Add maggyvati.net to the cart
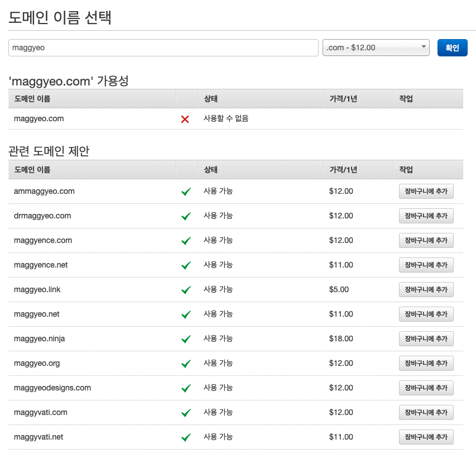The width and height of the screenshot is (476, 458). [x=426, y=437]
